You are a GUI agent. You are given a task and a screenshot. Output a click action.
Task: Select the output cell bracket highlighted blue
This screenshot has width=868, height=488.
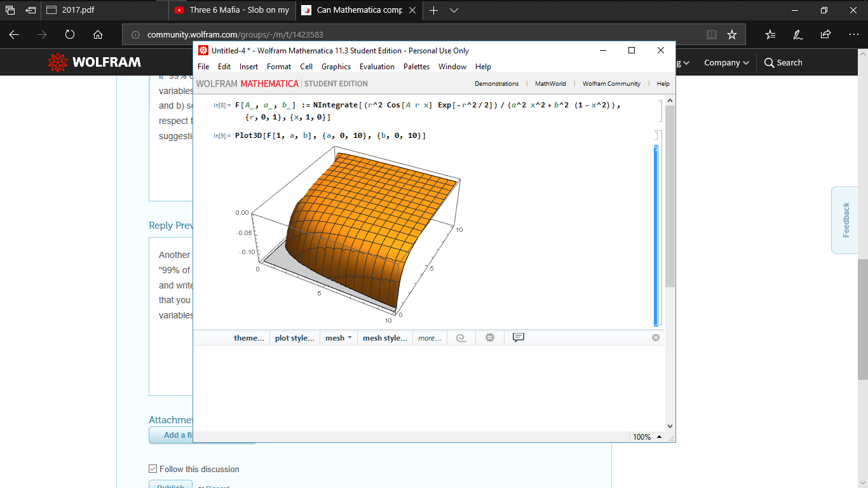(656, 236)
